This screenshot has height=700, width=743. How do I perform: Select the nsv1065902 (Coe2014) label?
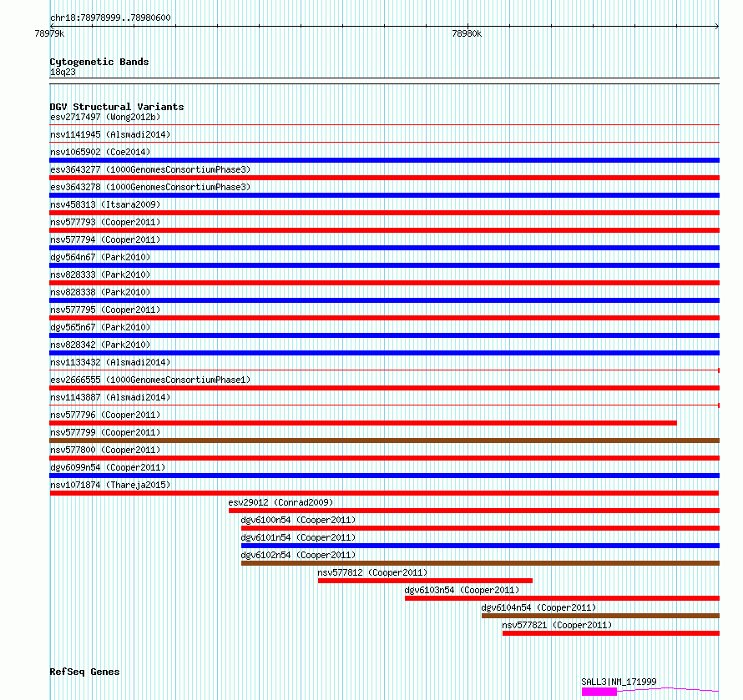(100, 152)
